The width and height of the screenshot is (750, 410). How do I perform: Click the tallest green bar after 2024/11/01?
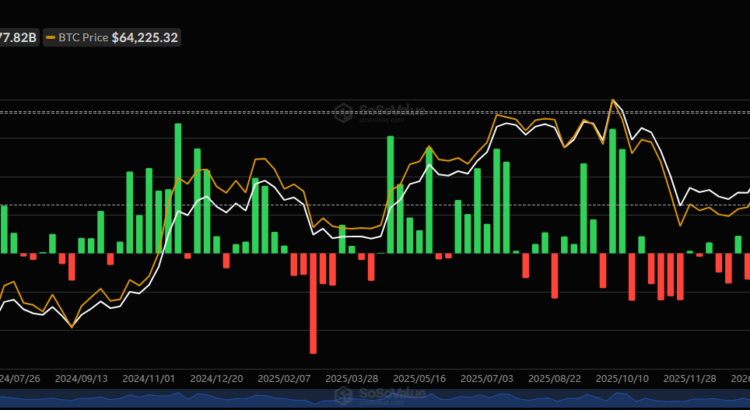178,188
